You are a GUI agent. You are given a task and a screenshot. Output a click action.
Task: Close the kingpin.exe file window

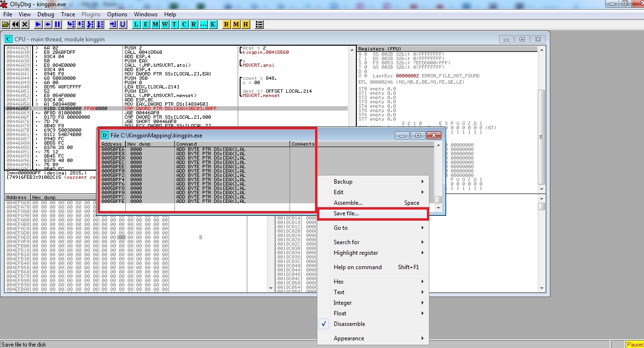[x=434, y=136]
